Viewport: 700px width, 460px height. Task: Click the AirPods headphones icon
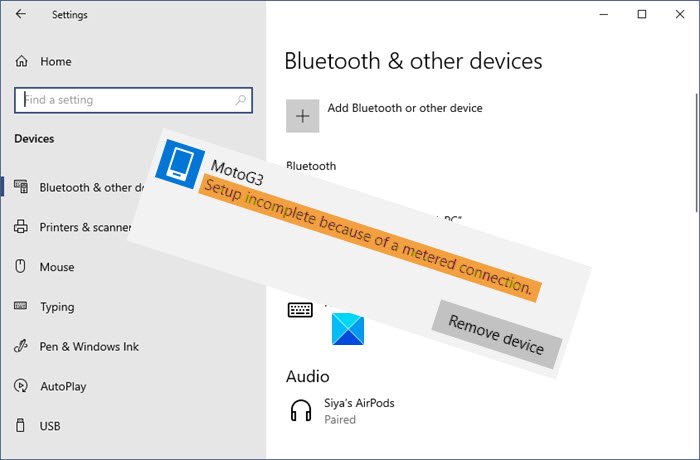click(x=301, y=410)
